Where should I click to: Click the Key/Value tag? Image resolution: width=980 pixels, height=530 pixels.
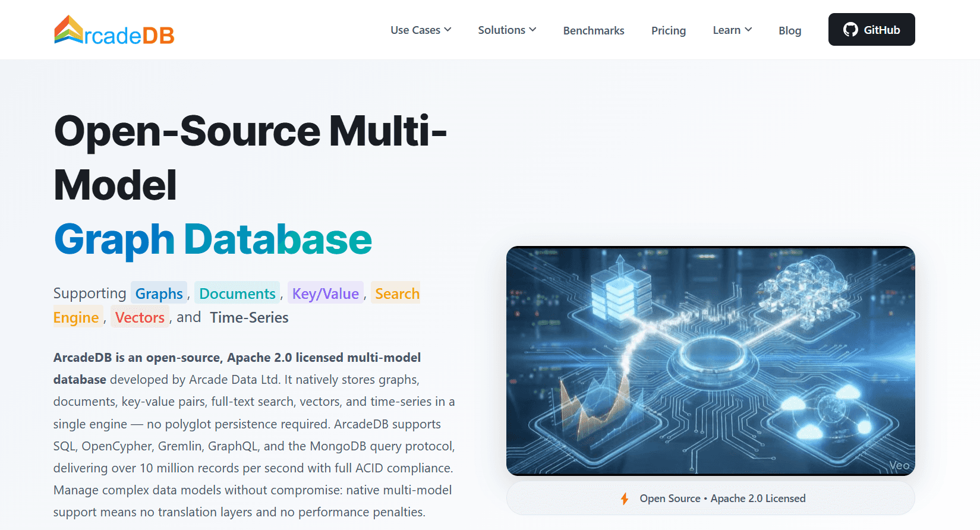[326, 294]
